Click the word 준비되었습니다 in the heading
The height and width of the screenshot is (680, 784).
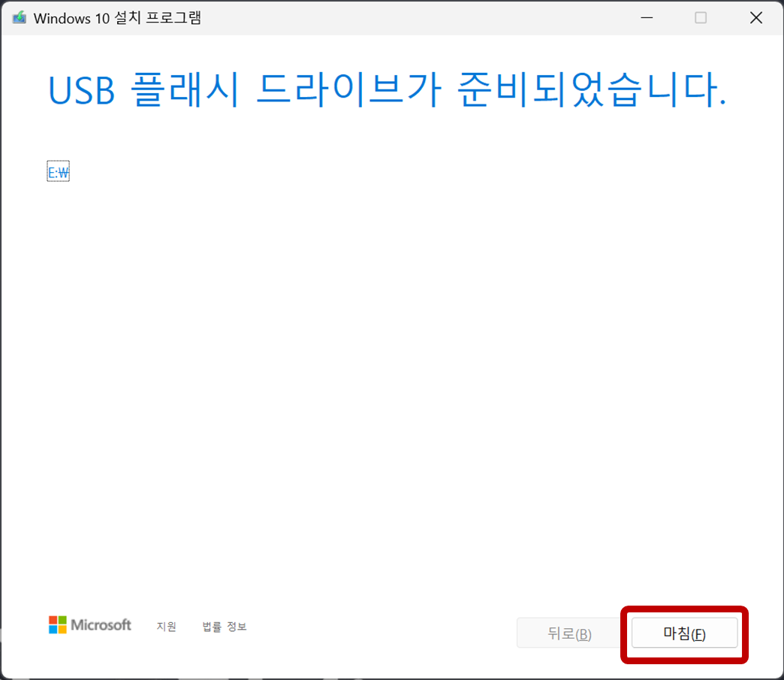(592, 90)
